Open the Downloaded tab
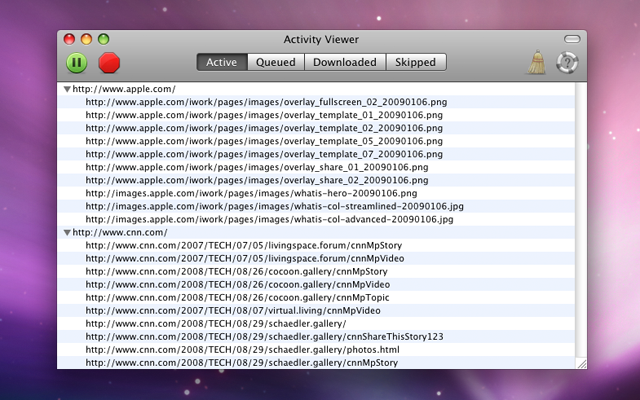Screen dimensions: 640x400 pos(344,62)
